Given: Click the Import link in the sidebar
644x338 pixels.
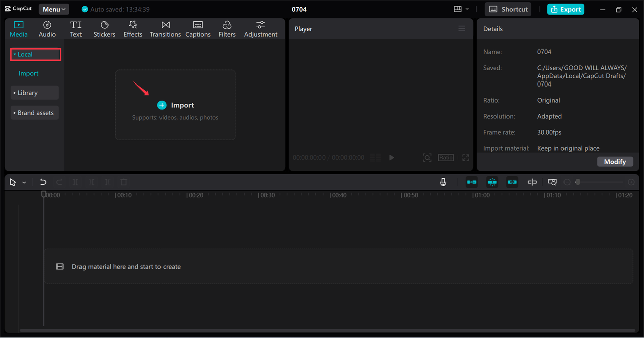Looking at the screenshot, I should tap(28, 73).
